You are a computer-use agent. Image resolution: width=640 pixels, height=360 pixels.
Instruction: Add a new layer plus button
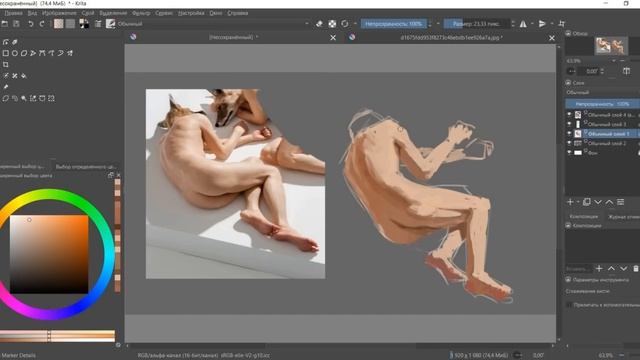tap(570, 202)
